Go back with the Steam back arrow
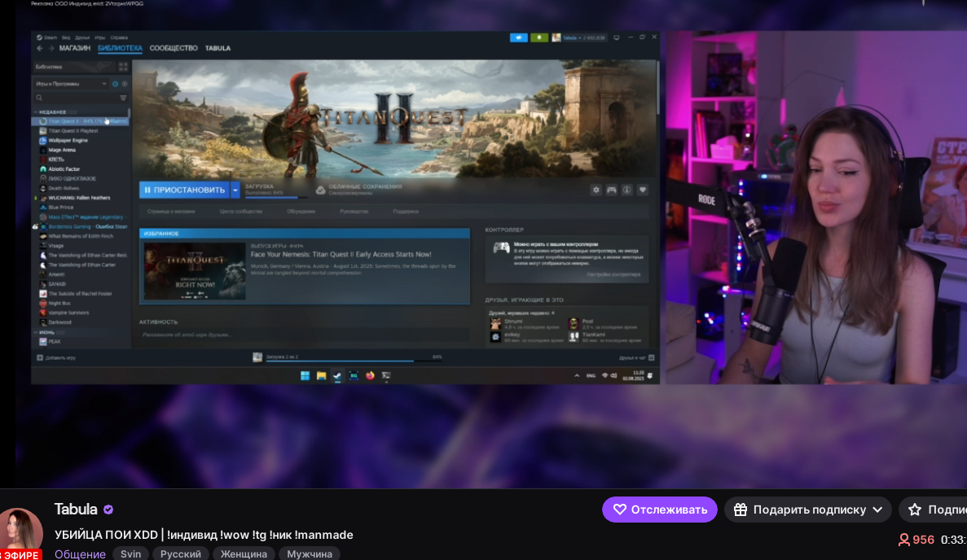 coord(39,48)
